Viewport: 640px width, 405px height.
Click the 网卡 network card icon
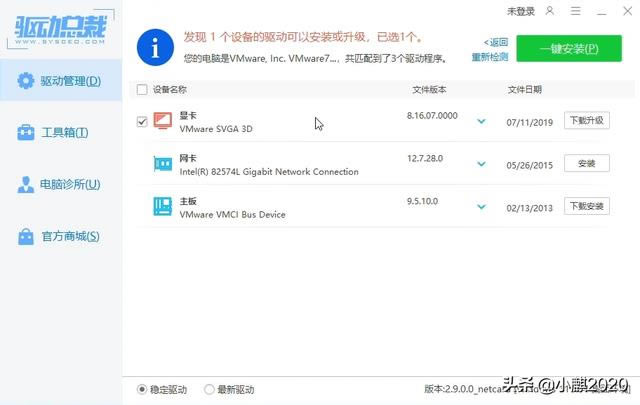162,164
